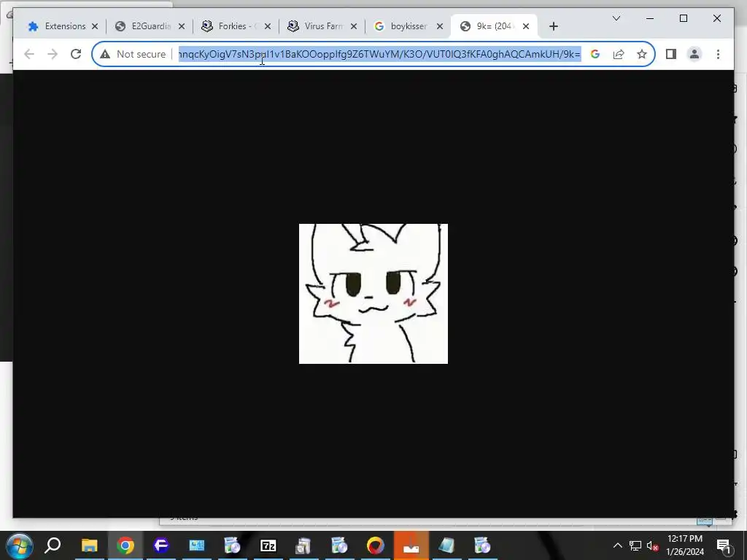Close the boykisser tab
The height and width of the screenshot is (560, 747).
[440, 27]
